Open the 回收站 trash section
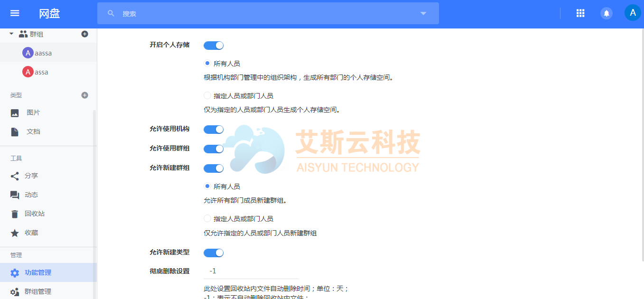Screen dimensions: 644x299 click(34, 214)
